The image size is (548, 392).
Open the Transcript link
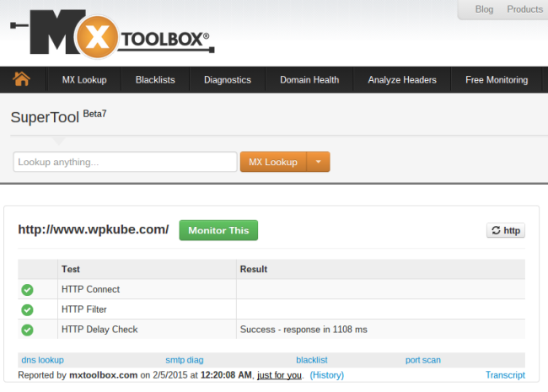click(505, 375)
